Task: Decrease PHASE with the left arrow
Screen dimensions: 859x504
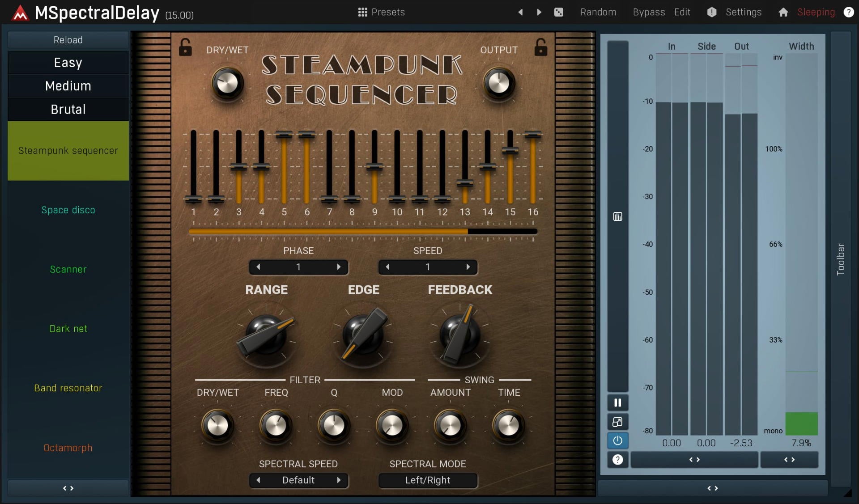Action: click(258, 267)
